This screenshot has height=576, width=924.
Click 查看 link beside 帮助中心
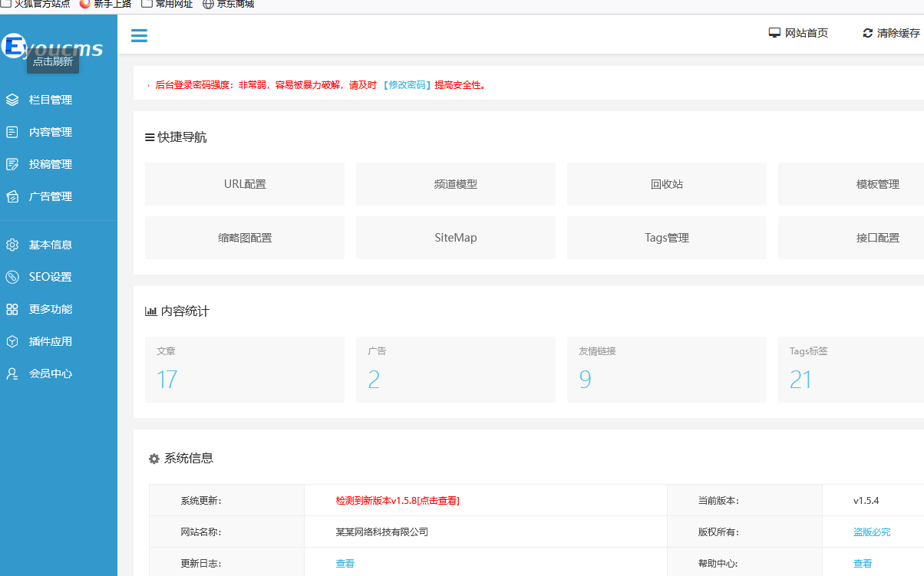tap(863, 564)
